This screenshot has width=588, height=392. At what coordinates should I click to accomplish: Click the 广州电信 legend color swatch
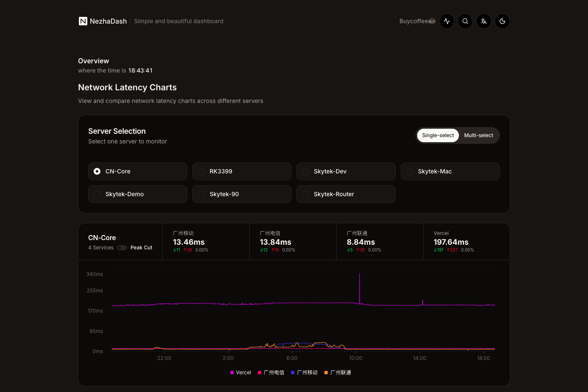point(259,373)
